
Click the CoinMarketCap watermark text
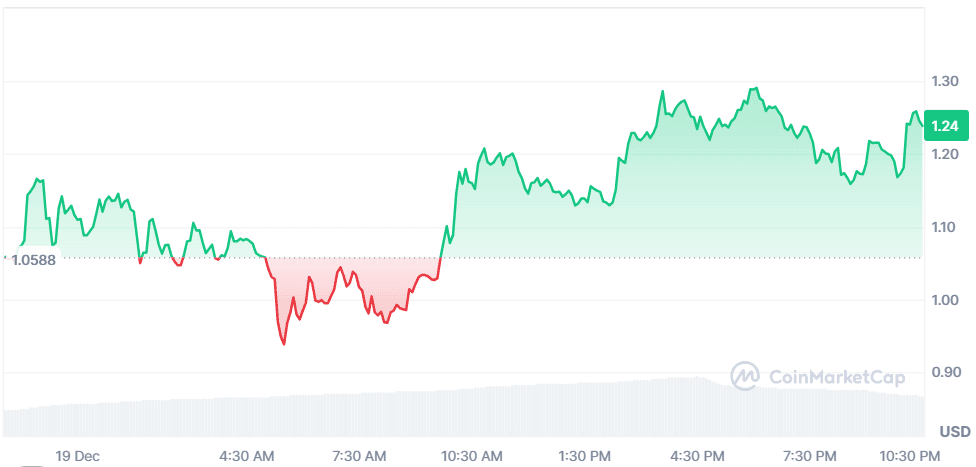point(837,377)
